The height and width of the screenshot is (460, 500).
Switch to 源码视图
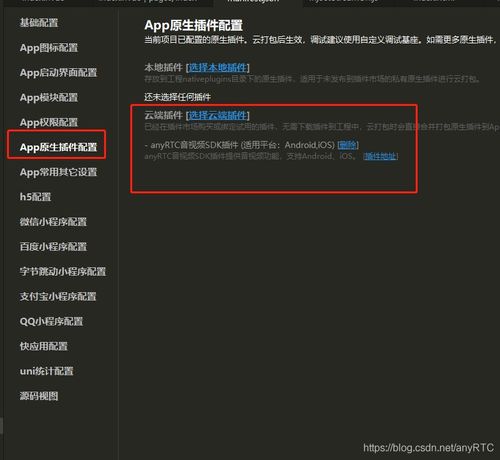[x=39, y=396]
